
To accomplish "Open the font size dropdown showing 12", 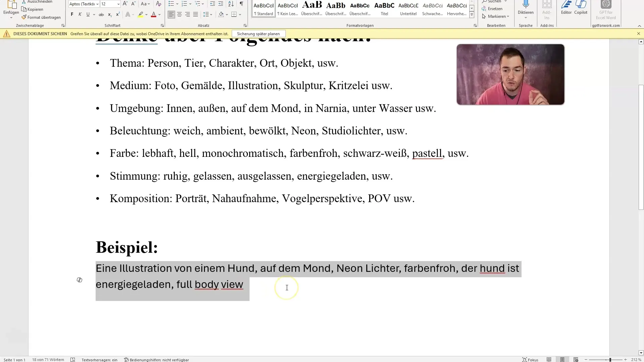I will pyautogui.click(x=118, y=4).
